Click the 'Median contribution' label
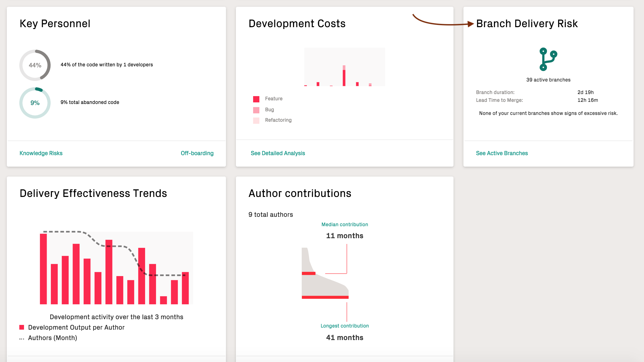This screenshot has height=362, width=644. click(x=344, y=225)
